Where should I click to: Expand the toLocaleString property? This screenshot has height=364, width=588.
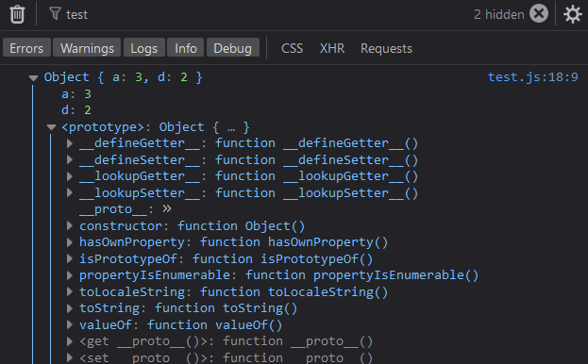click(70, 291)
